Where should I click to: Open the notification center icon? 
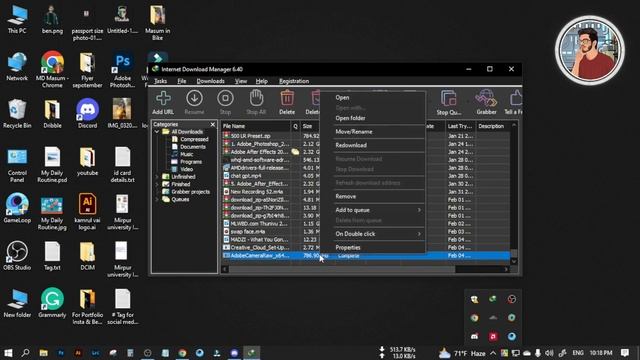click(x=624, y=353)
